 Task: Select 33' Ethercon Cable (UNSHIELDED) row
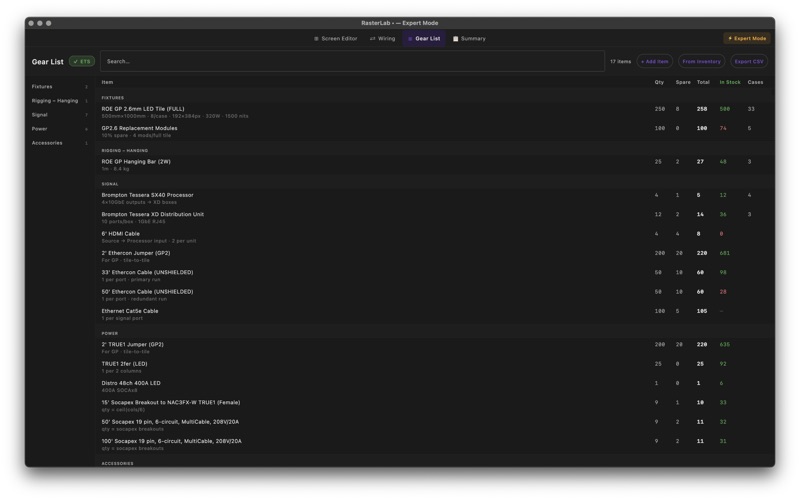[x=435, y=276]
